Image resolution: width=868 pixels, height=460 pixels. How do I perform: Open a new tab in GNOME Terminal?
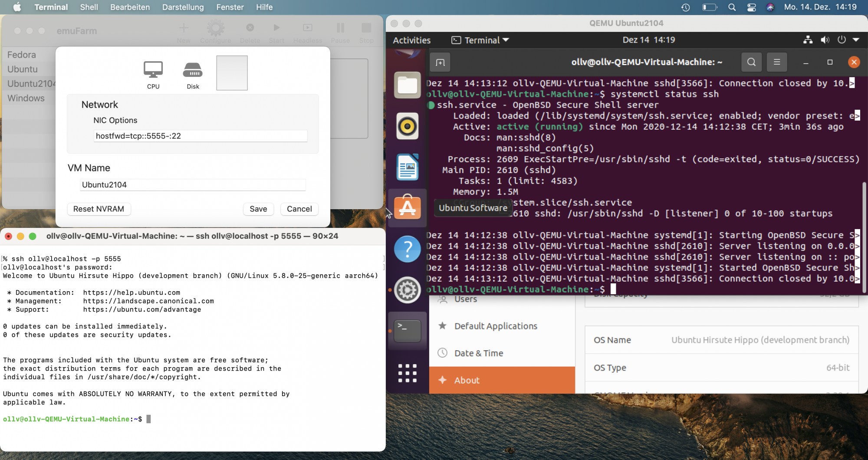(x=440, y=62)
